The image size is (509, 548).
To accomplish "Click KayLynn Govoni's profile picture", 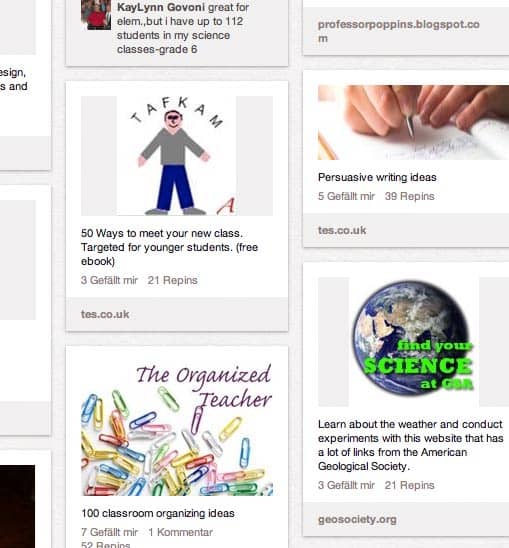I will tap(96, 15).
